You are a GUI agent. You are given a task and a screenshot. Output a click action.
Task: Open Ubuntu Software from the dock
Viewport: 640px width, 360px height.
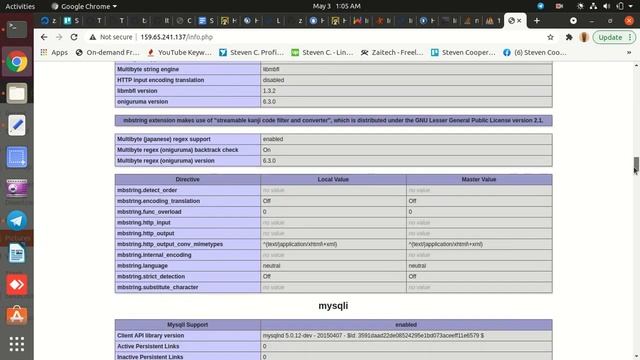[17, 316]
